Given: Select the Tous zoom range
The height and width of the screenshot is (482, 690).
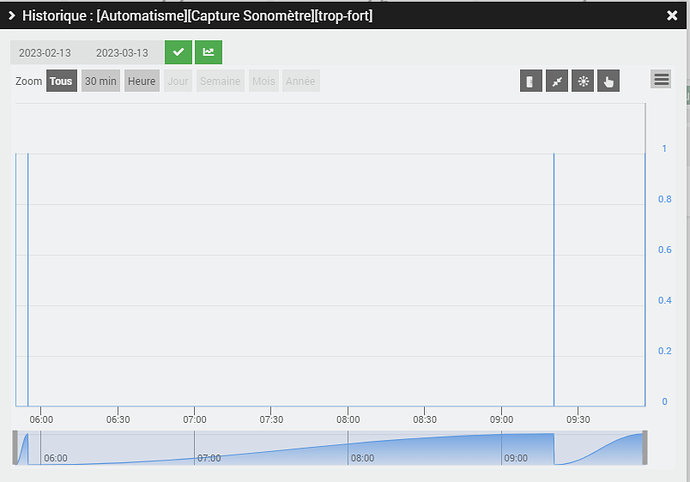Looking at the screenshot, I should 61,81.
